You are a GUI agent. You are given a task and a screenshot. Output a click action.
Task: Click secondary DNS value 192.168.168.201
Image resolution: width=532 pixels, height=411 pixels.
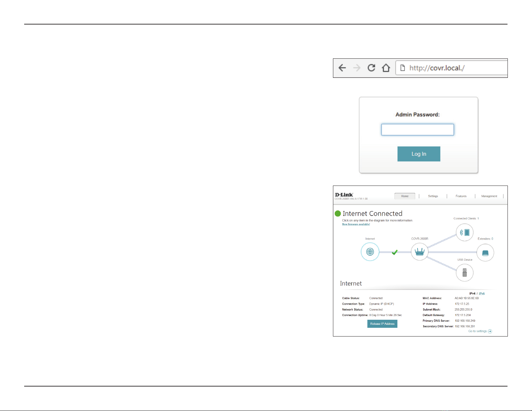[x=465, y=326]
